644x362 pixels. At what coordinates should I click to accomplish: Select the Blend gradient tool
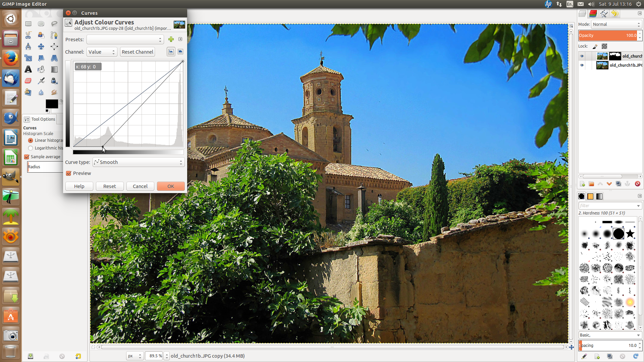coord(54,69)
